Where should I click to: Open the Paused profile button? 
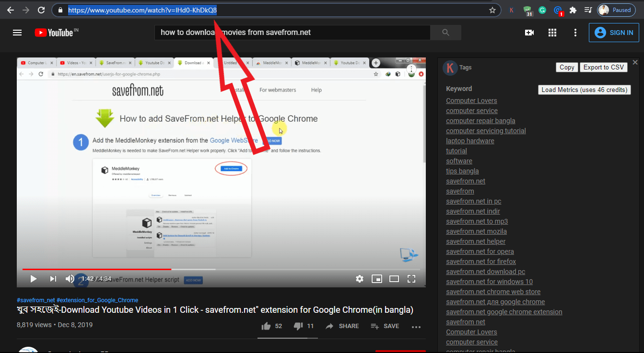point(616,10)
